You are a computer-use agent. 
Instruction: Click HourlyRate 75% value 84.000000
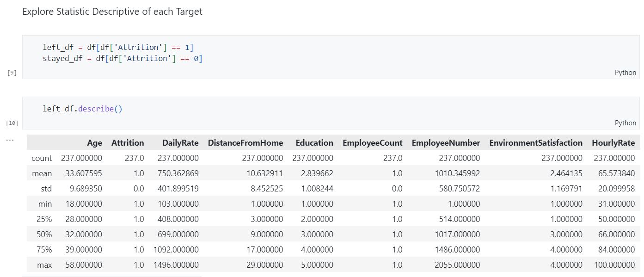pos(617,250)
